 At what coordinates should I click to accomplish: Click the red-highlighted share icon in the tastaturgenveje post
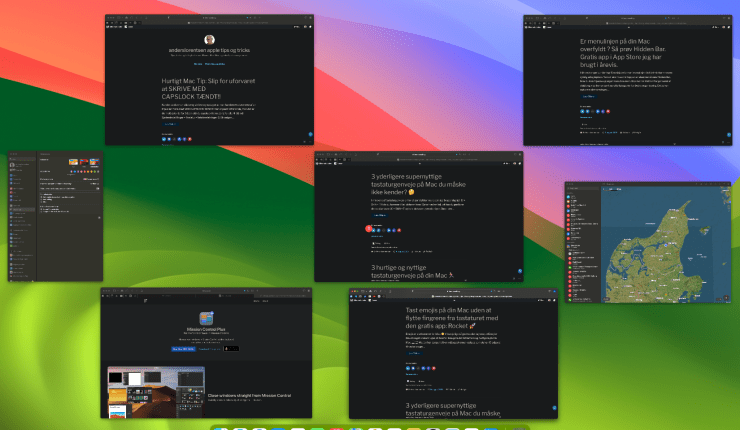(x=370, y=230)
